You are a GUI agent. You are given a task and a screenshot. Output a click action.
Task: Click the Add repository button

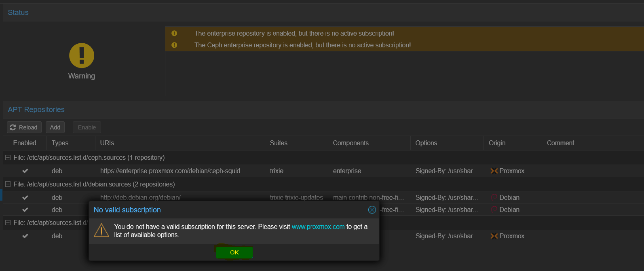click(55, 127)
